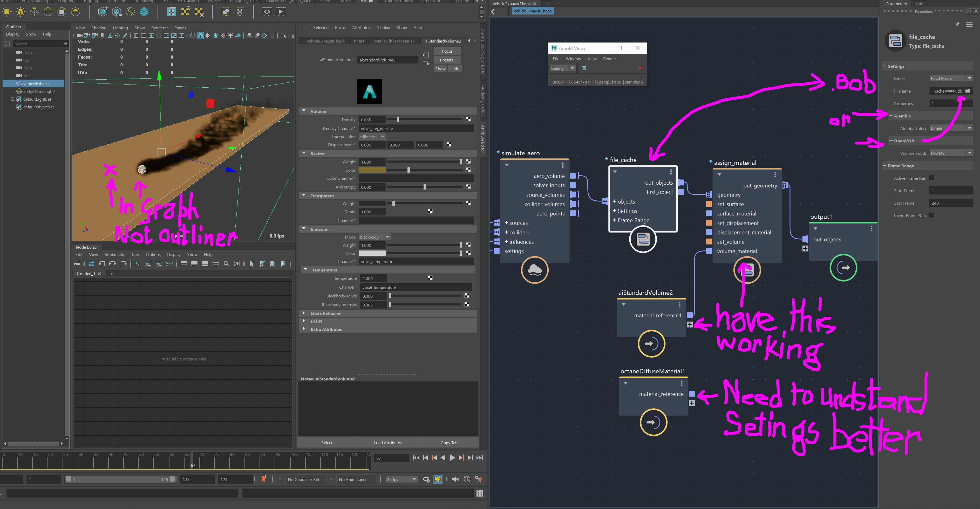Click the Node Editor search magnifier icon
Screen dimensions: 980x509
pos(226,264)
